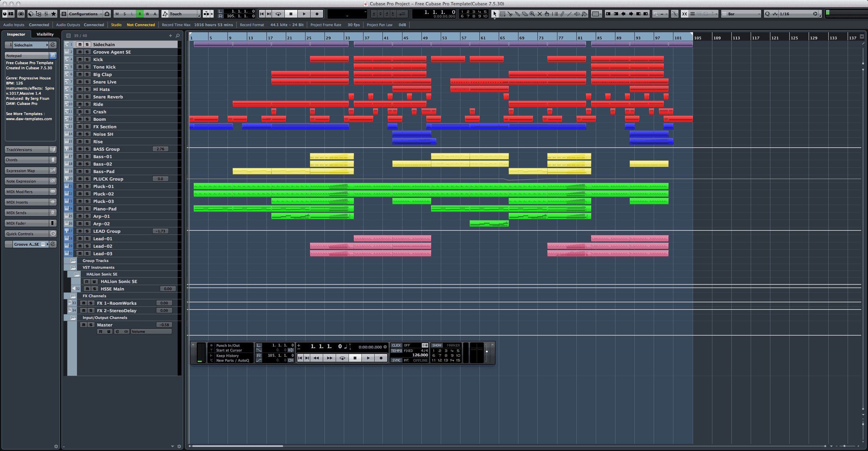Open the Mixer from top toolbar
This screenshot has height=451, width=868.
[46, 14]
